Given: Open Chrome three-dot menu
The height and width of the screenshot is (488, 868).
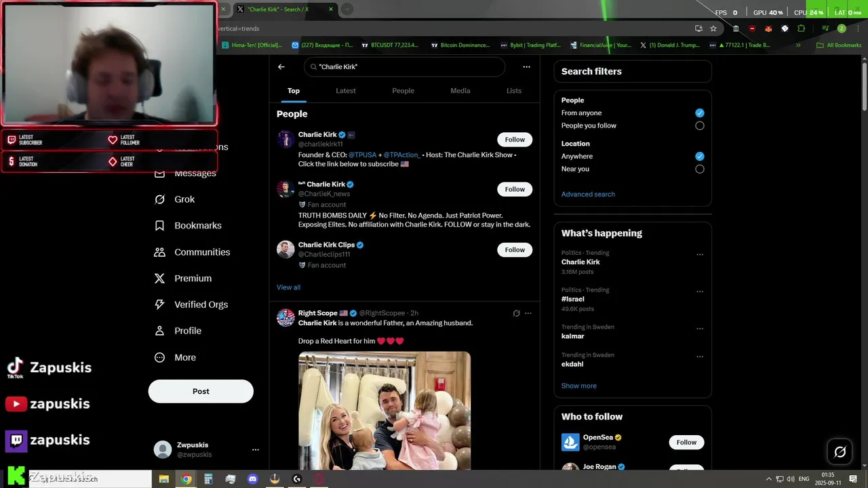Looking at the screenshot, I should point(856,28).
